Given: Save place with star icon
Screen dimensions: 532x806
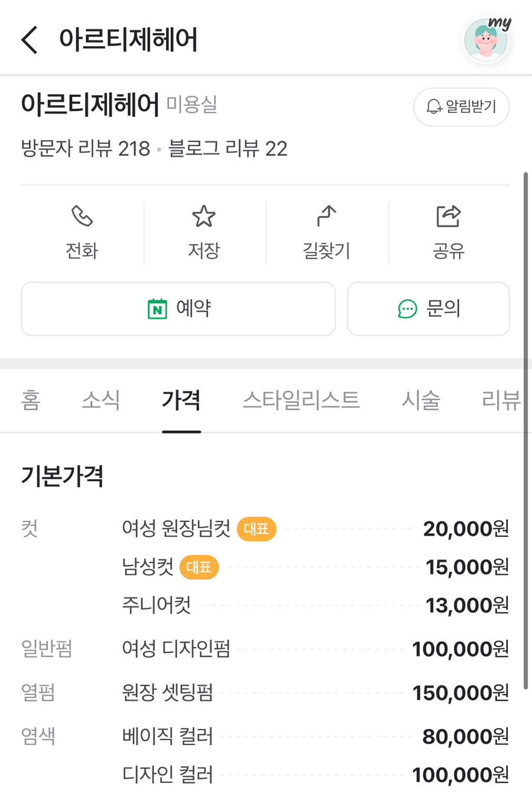Looking at the screenshot, I should pyautogui.click(x=204, y=216).
